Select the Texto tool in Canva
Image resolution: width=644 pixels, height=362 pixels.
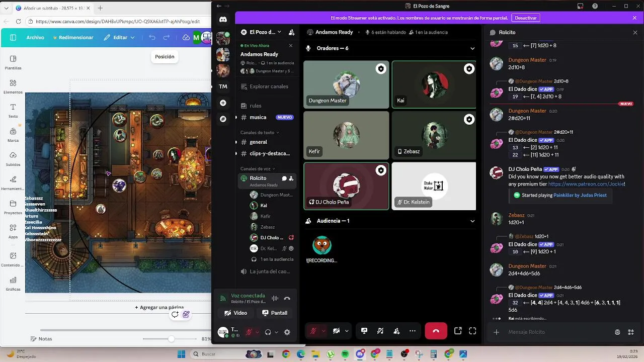pyautogui.click(x=13, y=111)
